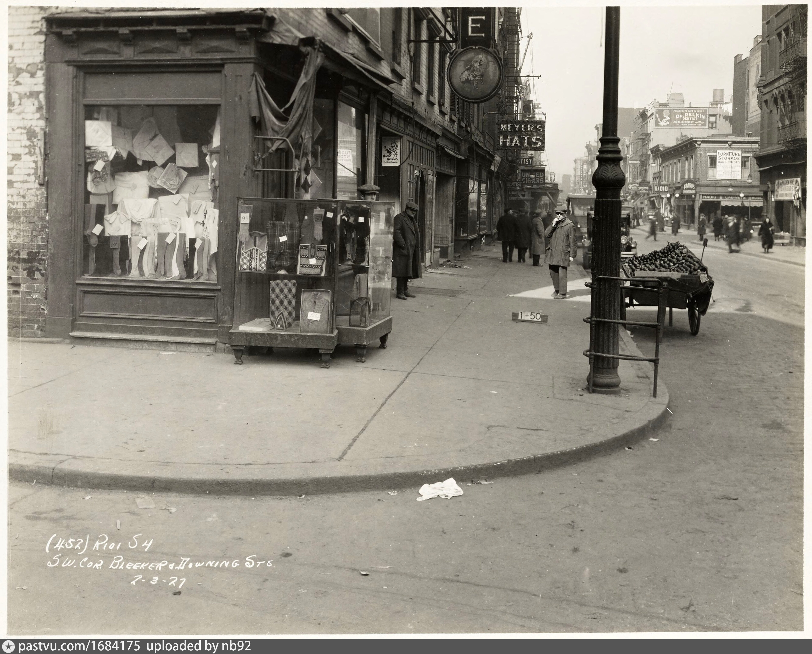Click the Meyer's Hats neon sign
The width and height of the screenshot is (812, 654).
[521, 136]
